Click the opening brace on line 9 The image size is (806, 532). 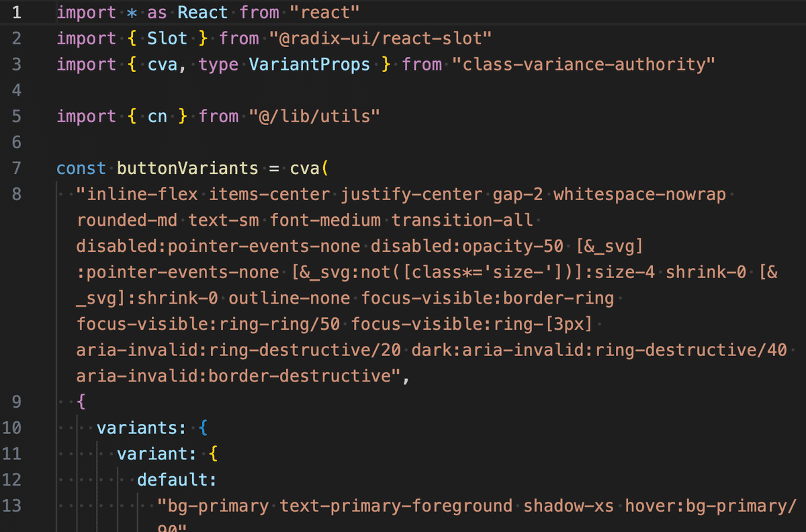click(81, 401)
